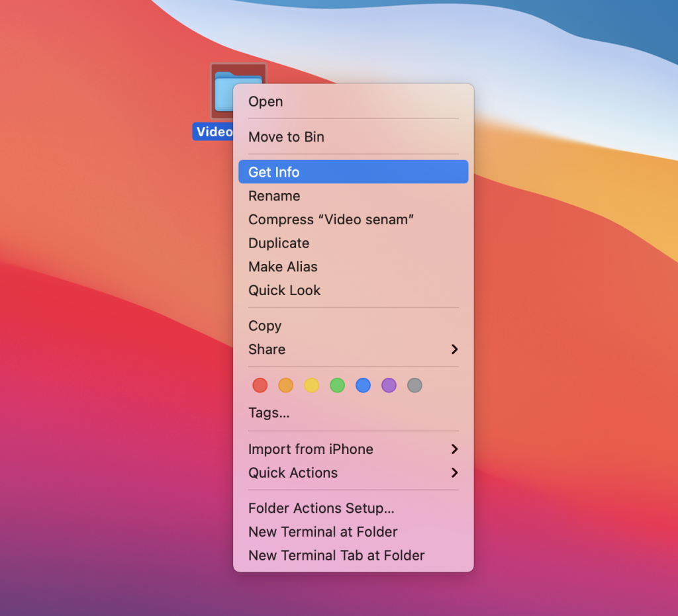678x616 pixels.
Task: Open the Quick Actions submenu
Action: pyautogui.click(x=354, y=472)
